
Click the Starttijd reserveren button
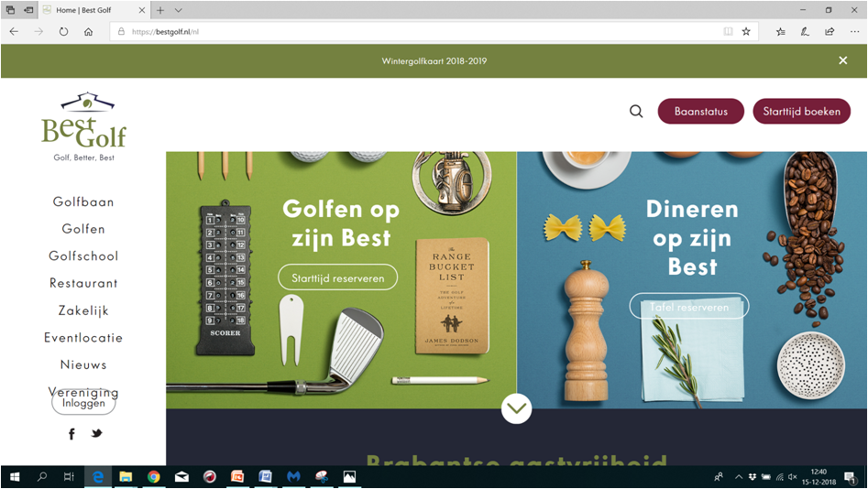337,277
